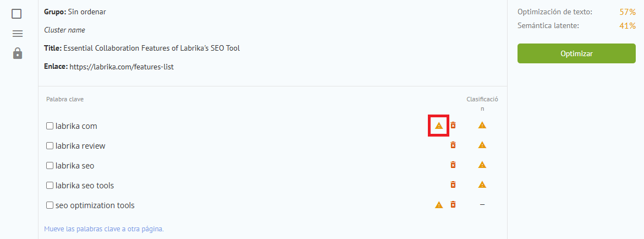Click the Clasificación column header

pos(482,104)
